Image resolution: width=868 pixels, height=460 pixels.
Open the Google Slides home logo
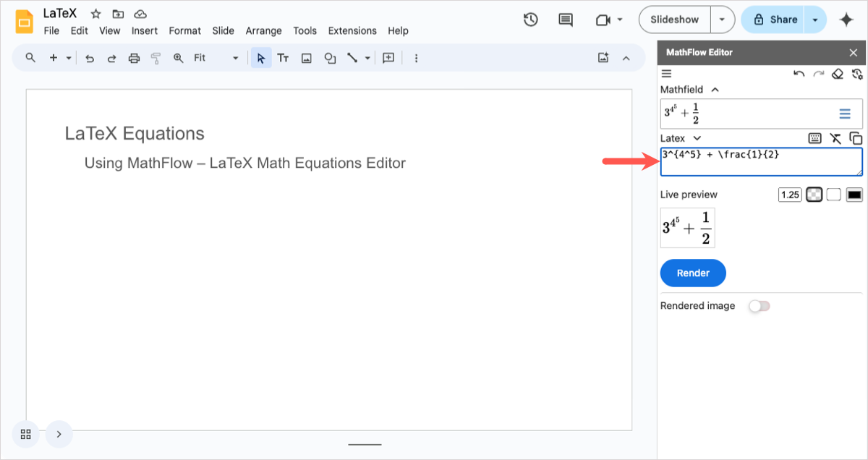pyautogui.click(x=24, y=22)
